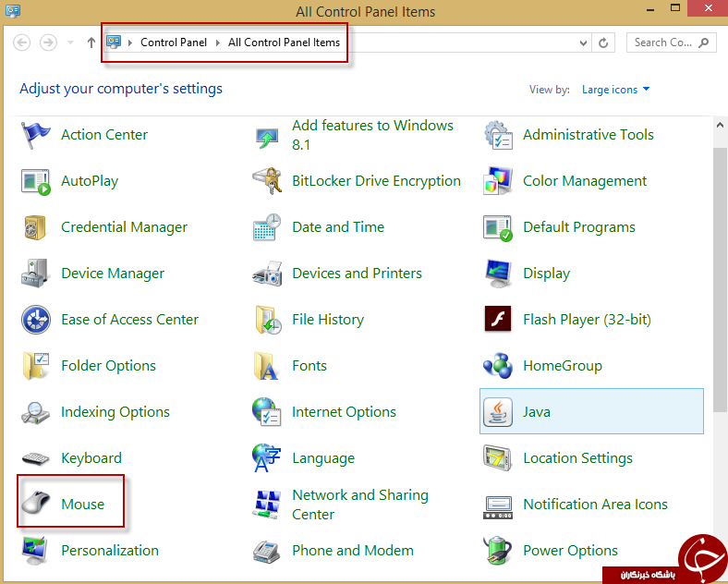Open the Action Center link text
The image size is (728, 584).
pos(104,135)
